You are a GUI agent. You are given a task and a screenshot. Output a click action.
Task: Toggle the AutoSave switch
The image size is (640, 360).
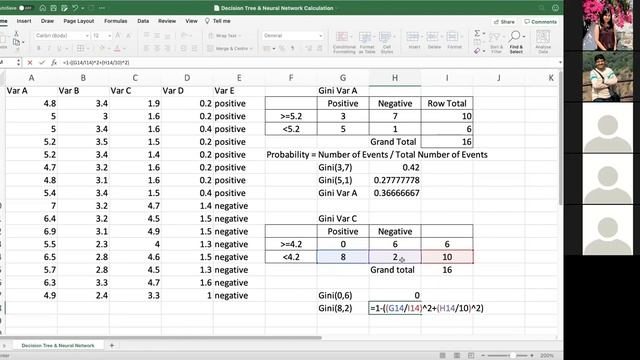click(x=25, y=8)
